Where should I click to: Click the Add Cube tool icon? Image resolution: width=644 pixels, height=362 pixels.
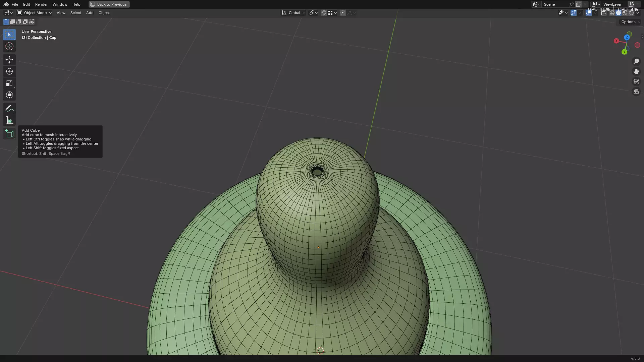[x=9, y=134]
